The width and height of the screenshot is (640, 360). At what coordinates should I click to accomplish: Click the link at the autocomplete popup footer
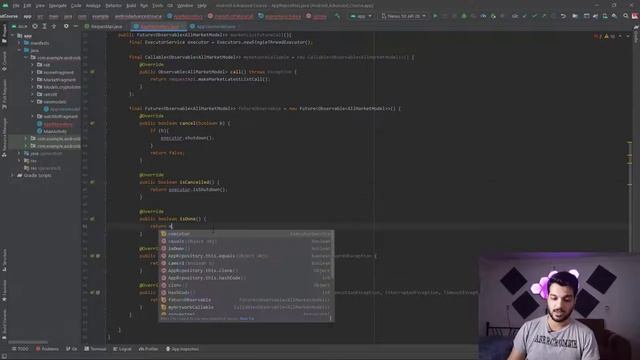pos(247,318)
